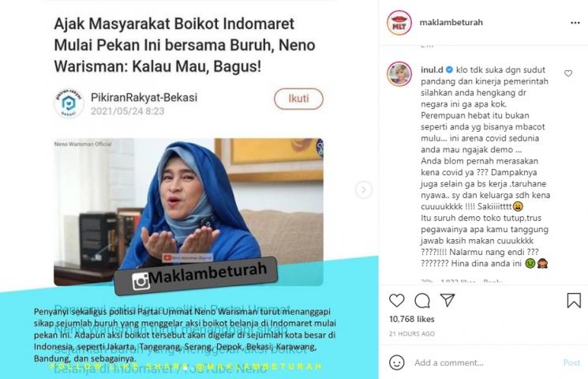Like inul.d's comment with small heart
The image size is (588, 379).
(x=568, y=73)
